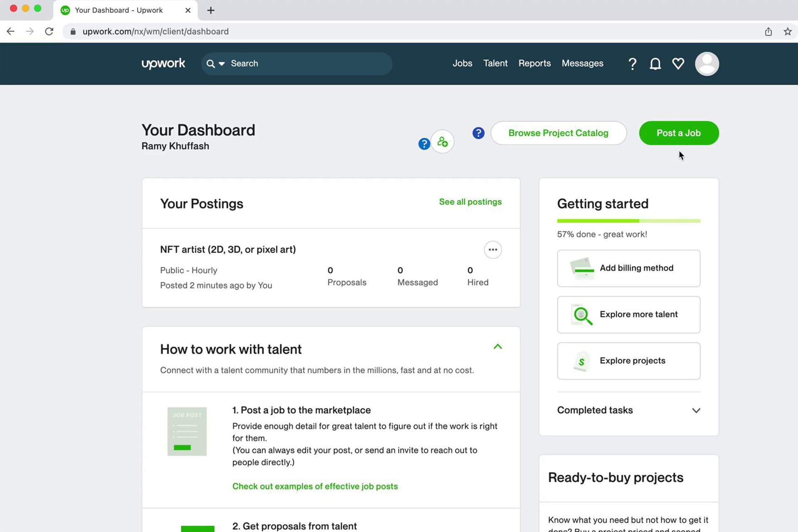Viewport: 798px width, 532px height.
Task: Open the notifications bell icon
Action: [655, 64]
